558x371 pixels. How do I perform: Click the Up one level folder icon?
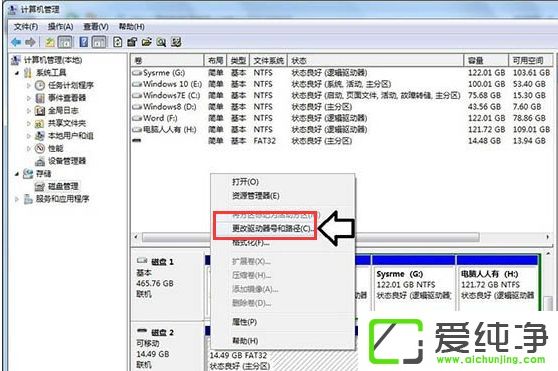click(50, 42)
